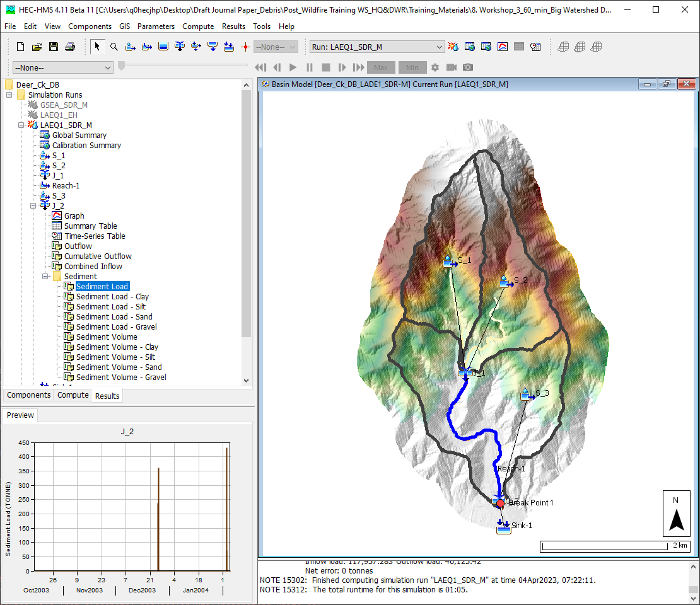Open the --None-- combo box below toolbar
The width and height of the screenshot is (700, 605).
pos(62,67)
